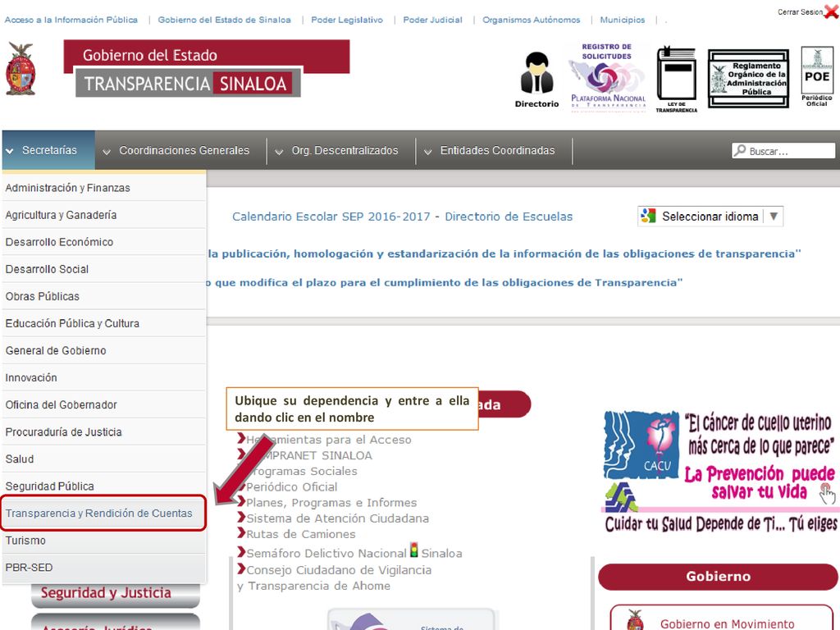Open Organismos Autónomos link
Screen dimensions: 840x630
pyautogui.click(x=531, y=20)
